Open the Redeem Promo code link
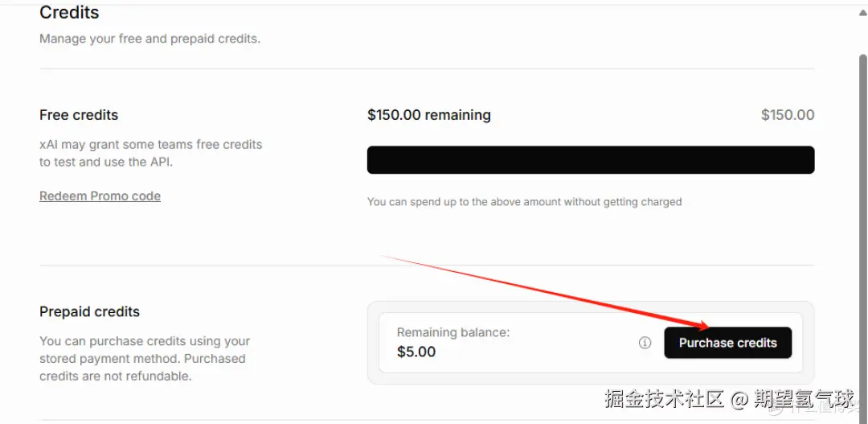 [x=100, y=196]
